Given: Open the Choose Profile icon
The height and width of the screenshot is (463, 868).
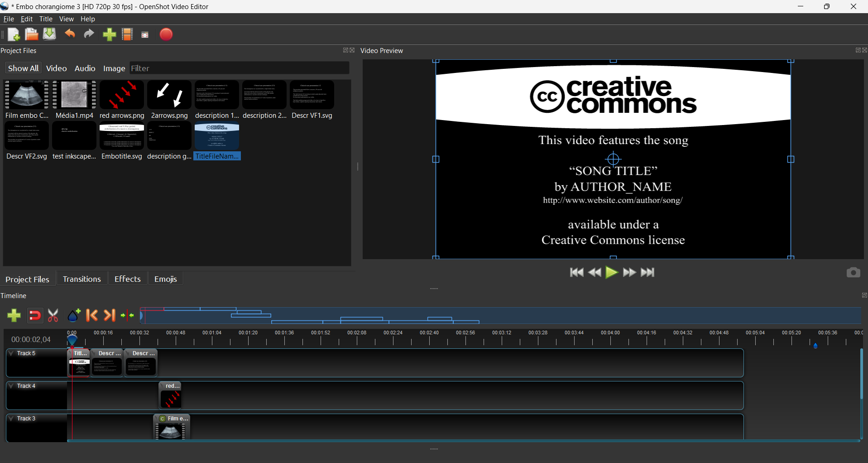Looking at the screenshot, I should tap(127, 34).
